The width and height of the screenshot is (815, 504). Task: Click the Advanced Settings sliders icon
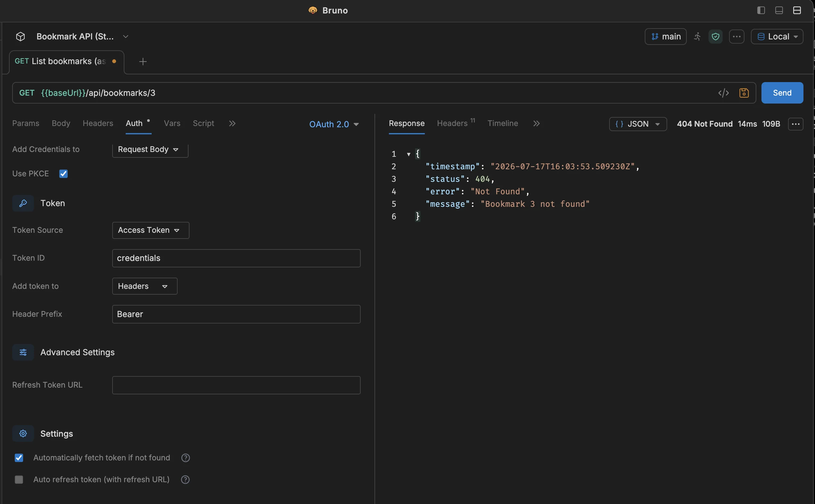(x=23, y=352)
